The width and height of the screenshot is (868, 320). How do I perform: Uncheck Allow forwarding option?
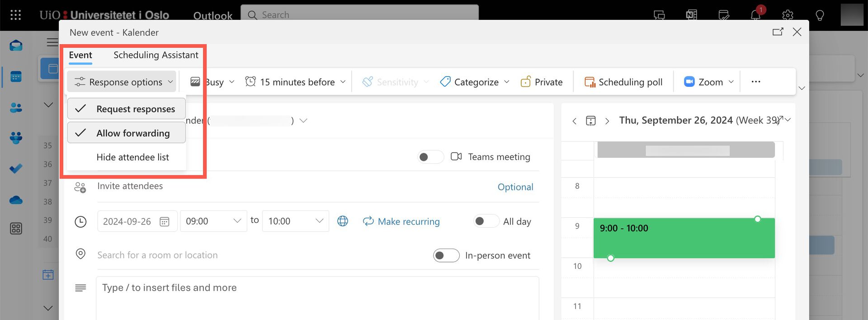point(127,133)
